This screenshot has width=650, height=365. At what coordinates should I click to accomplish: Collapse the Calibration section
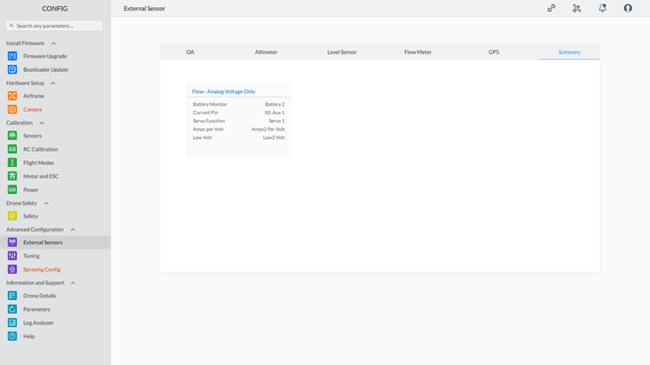coord(42,123)
